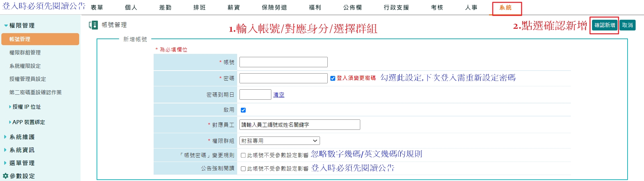
Task: Open the 表單 top menu
Action: pos(97,7)
